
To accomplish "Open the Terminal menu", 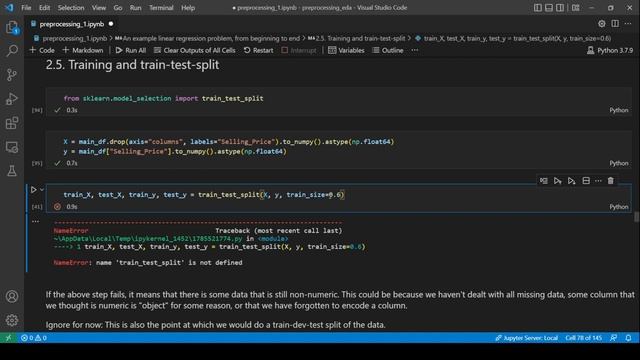I will [x=161, y=8].
